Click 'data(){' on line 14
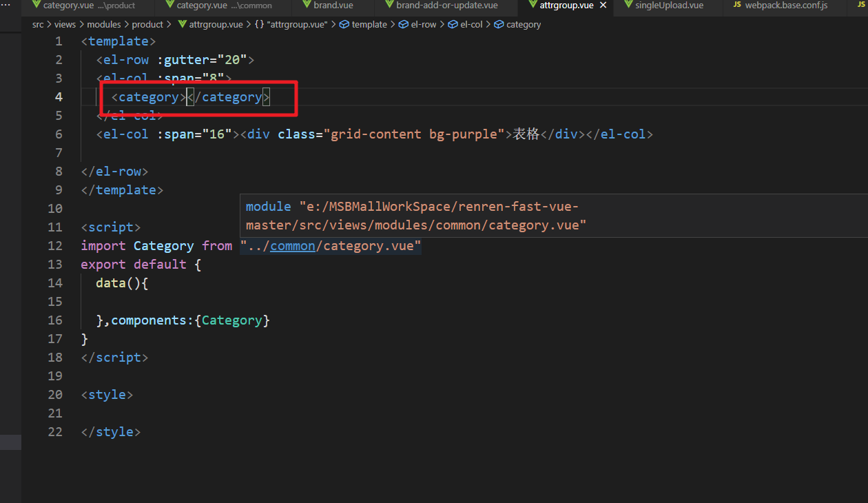 (x=122, y=283)
